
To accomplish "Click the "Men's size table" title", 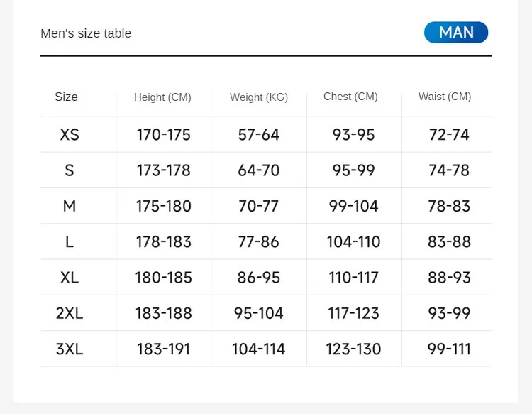I will (86, 33).
